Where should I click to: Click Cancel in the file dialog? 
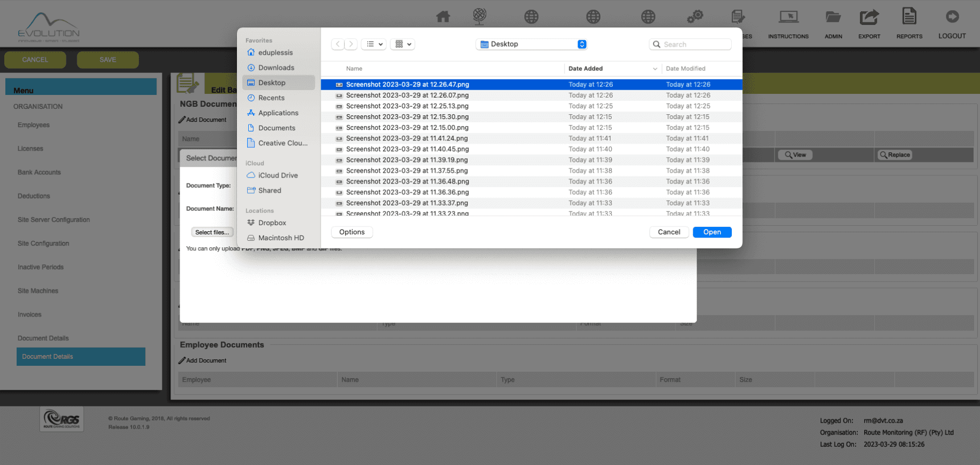click(x=669, y=232)
